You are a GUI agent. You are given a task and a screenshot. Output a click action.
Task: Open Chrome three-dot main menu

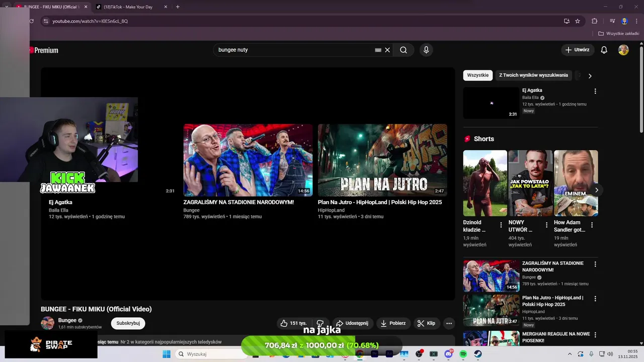click(x=637, y=21)
